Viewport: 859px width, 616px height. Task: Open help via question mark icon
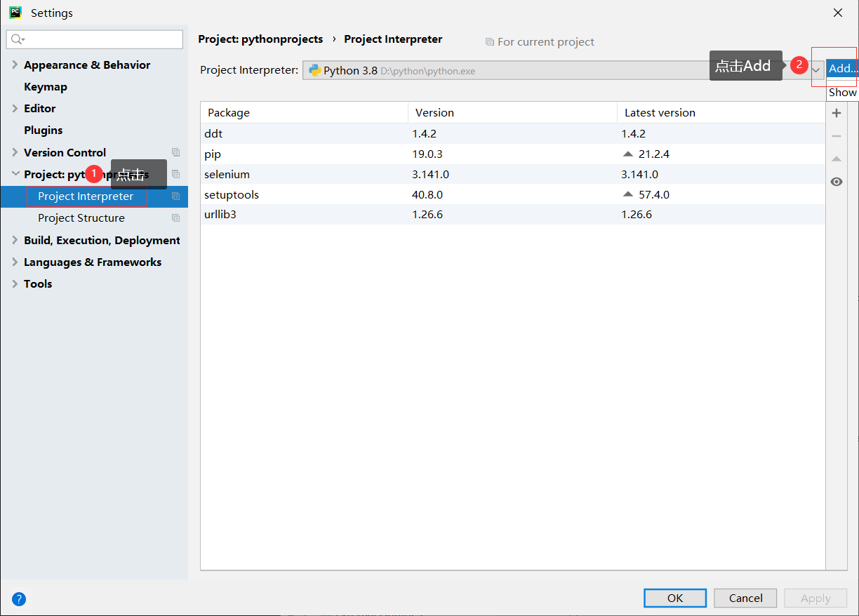[19, 598]
